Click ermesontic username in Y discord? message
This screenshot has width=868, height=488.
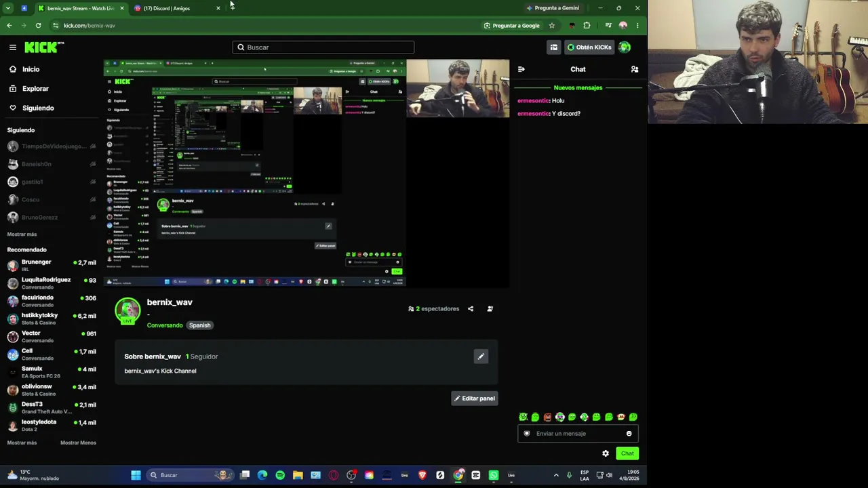click(x=533, y=114)
